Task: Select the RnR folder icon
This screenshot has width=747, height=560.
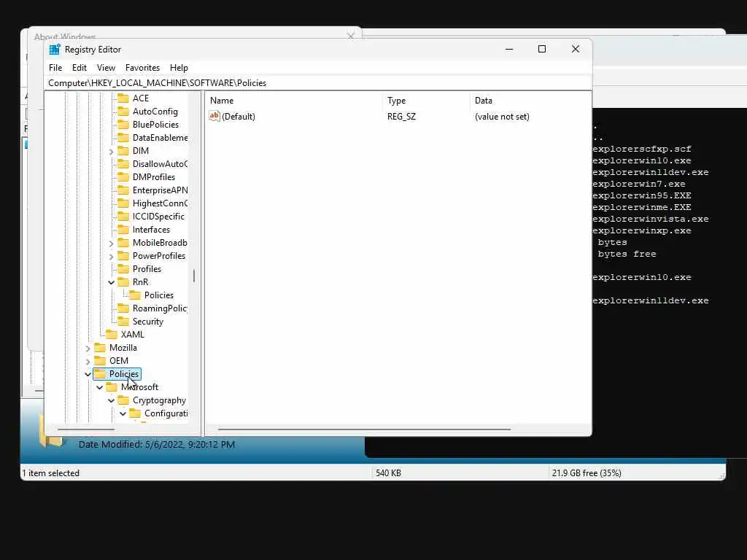Action: [123, 282]
